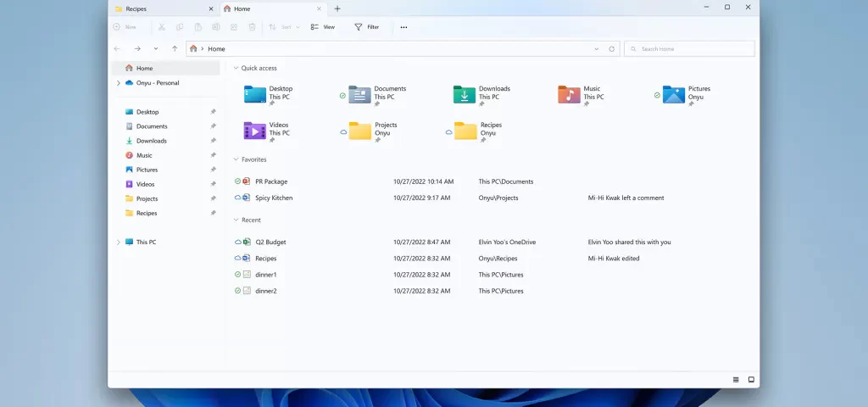Viewport: 868px width, 407px height.
Task: Close the Recipes tab
Action: (210, 8)
